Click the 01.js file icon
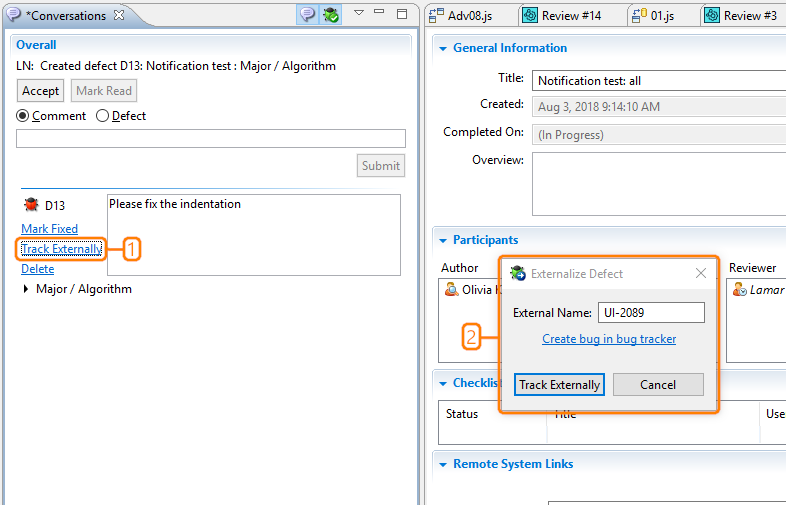786x505 pixels. coord(639,15)
